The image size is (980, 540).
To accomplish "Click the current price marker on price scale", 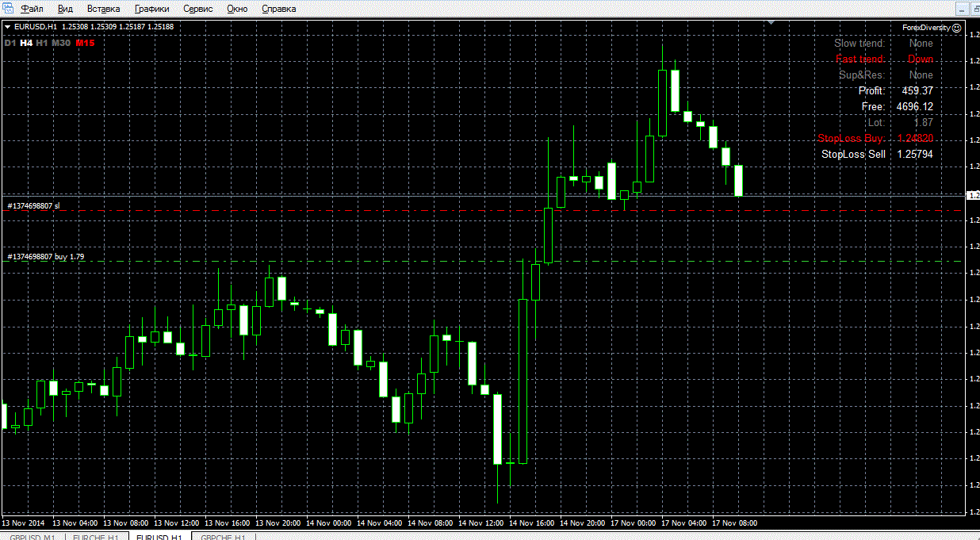I will click(974, 194).
